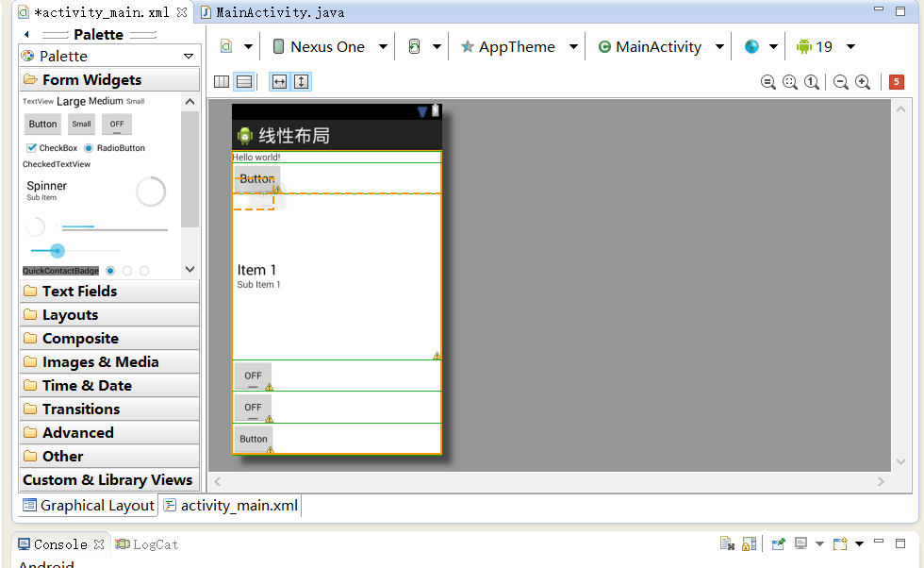Select the OFF toggle widget in the palette
Screen dimensions: 924x568
tap(116, 124)
